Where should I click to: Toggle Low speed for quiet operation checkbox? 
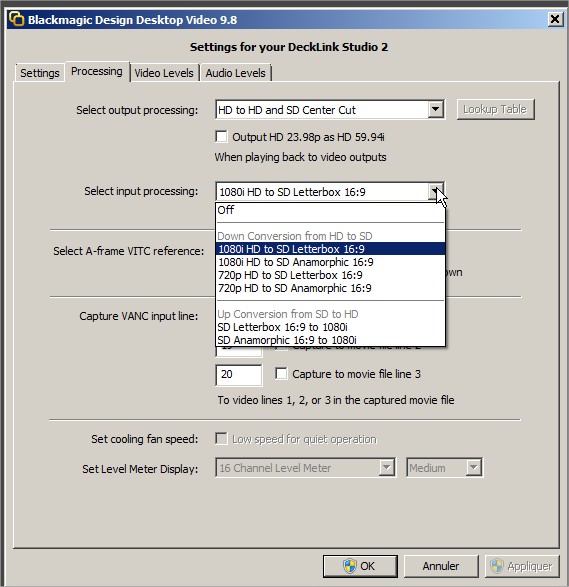click(x=221, y=438)
